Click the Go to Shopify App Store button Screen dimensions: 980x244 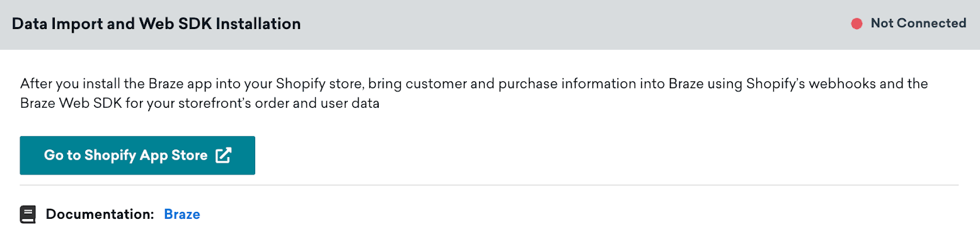point(137,155)
